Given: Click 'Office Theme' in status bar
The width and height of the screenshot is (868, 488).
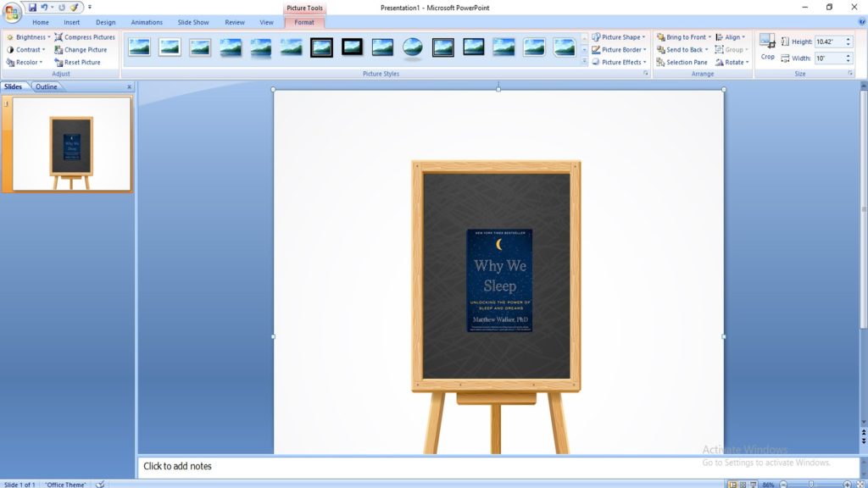Looking at the screenshot, I should 65,485.
